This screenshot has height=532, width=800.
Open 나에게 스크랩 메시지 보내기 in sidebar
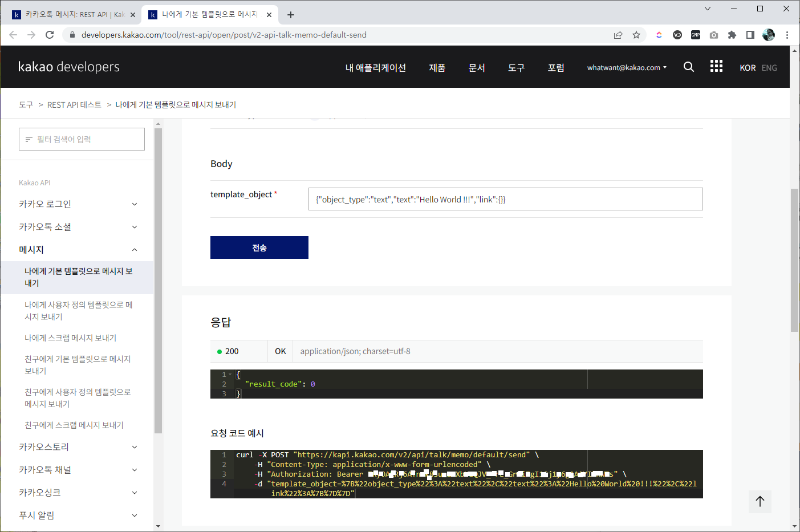coord(71,338)
